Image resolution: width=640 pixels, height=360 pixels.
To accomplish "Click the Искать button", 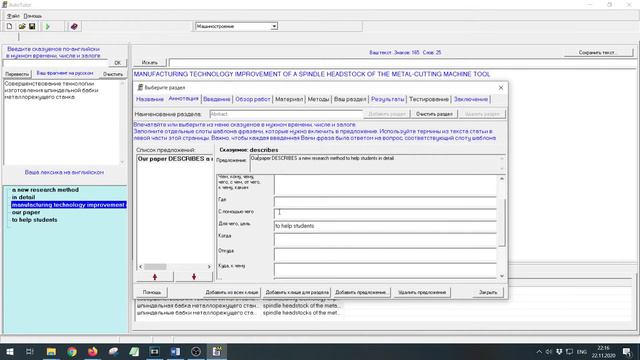I will point(150,62).
